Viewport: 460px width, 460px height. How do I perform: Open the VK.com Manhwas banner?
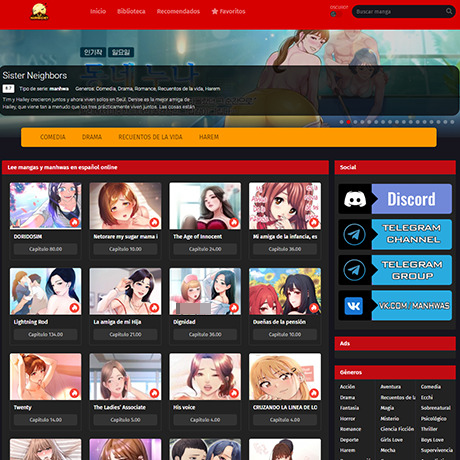395,305
